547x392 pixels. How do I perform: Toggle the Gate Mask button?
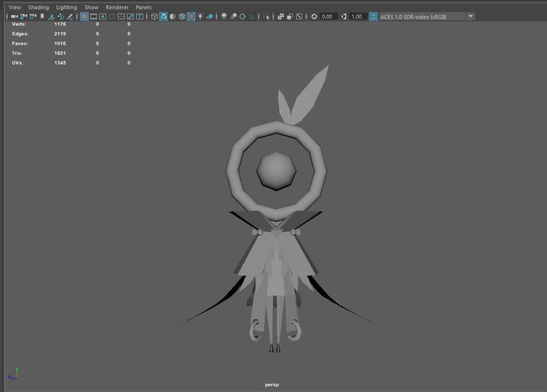point(112,17)
